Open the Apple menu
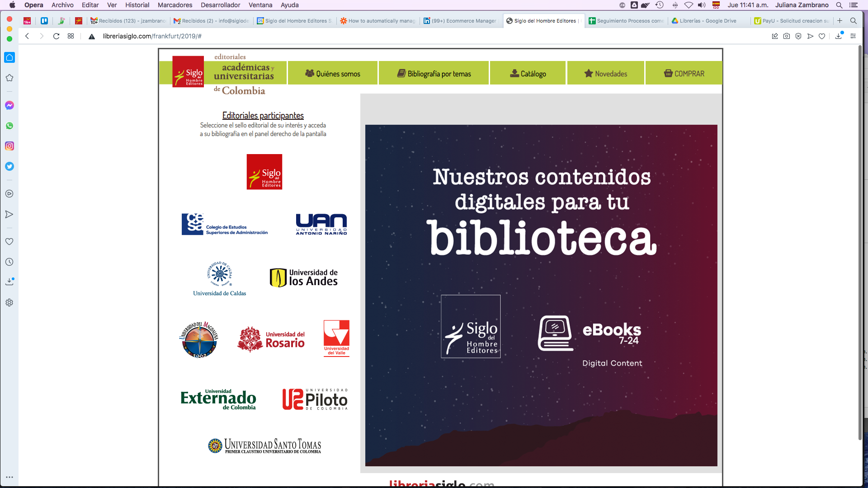The image size is (868, 488). pos(12,5)
